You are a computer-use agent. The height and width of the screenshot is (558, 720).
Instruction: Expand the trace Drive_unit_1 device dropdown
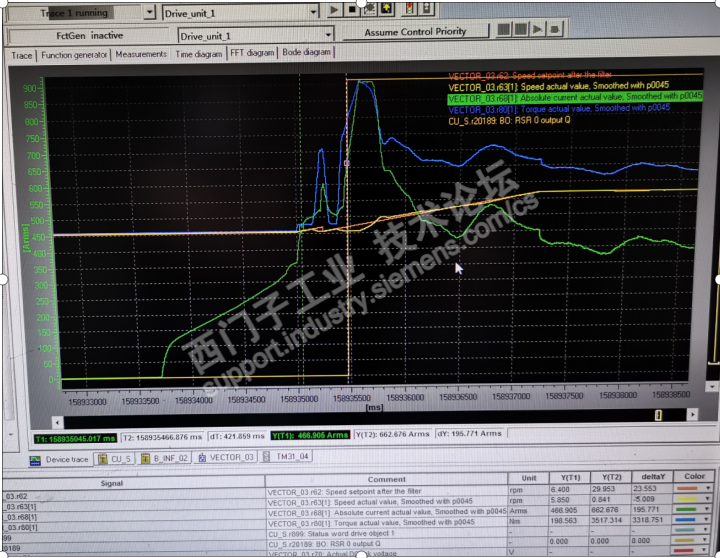[314, 11]
